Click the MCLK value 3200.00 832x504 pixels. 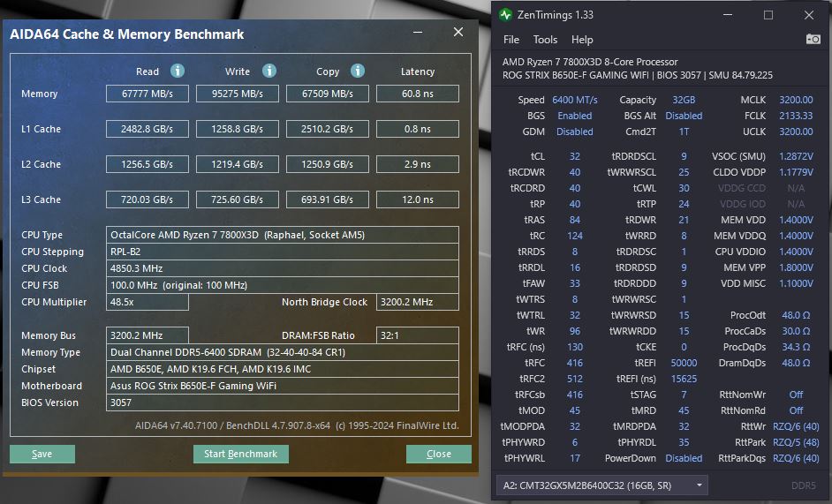click(796, 100)
